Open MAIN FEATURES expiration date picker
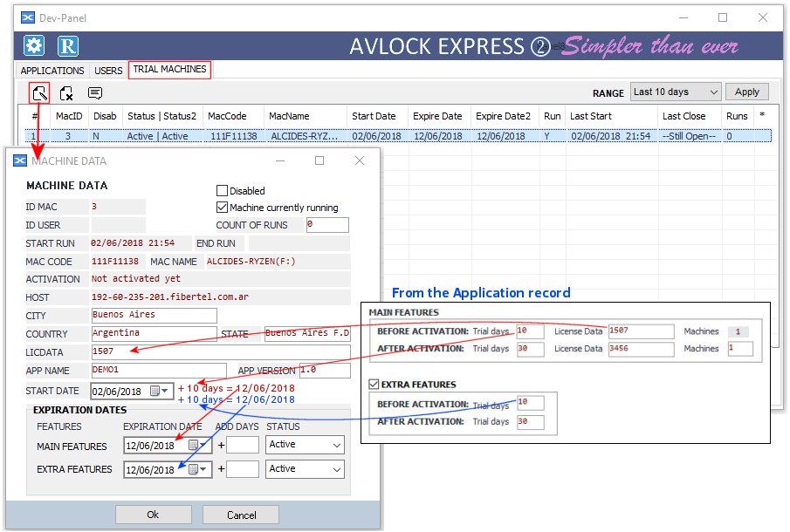The image size is (790, 532). coord(197,446)
